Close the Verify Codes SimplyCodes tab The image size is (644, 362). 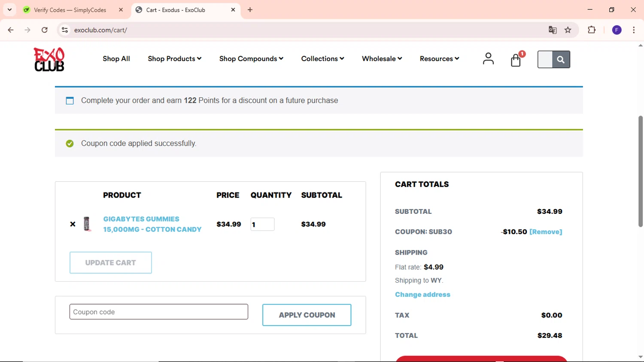tap(121, 10)
